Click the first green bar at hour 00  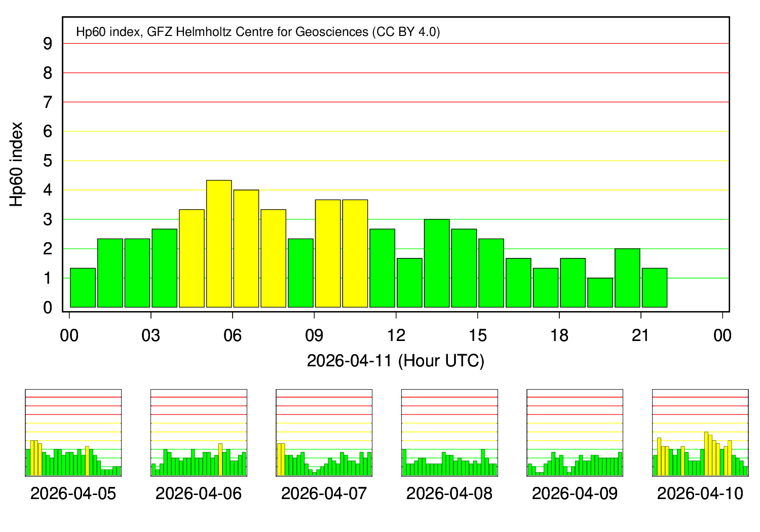click(x=83, y=287)
